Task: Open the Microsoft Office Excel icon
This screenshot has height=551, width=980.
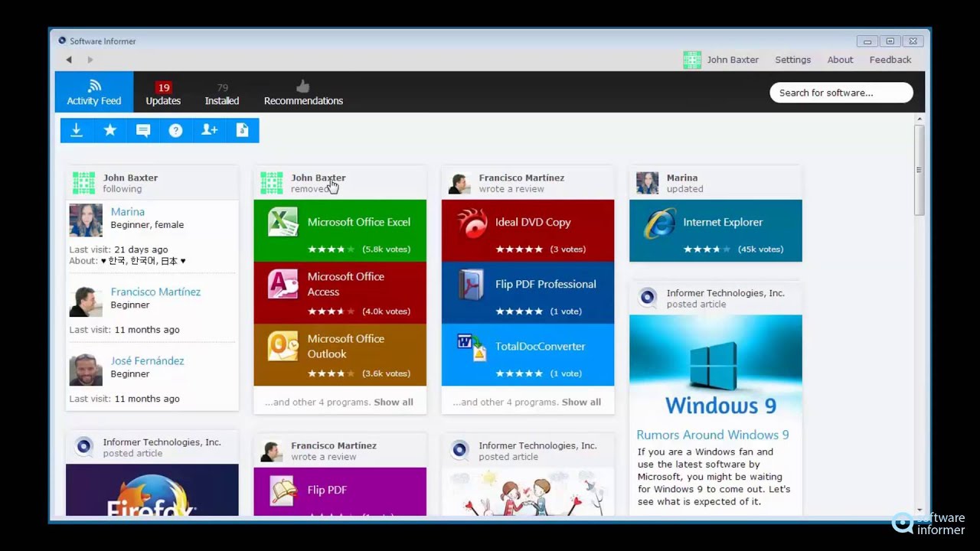Action: click(283, 222)
